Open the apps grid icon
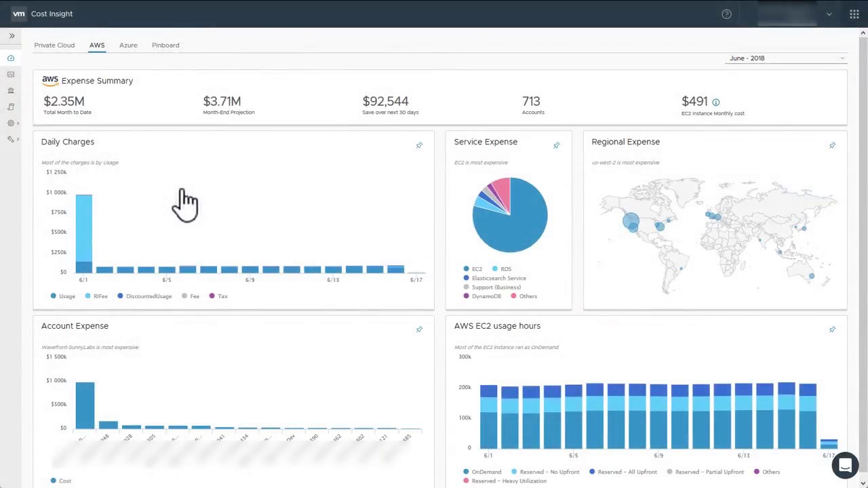This screenshot has width=868, height=488. pos(854,14)
